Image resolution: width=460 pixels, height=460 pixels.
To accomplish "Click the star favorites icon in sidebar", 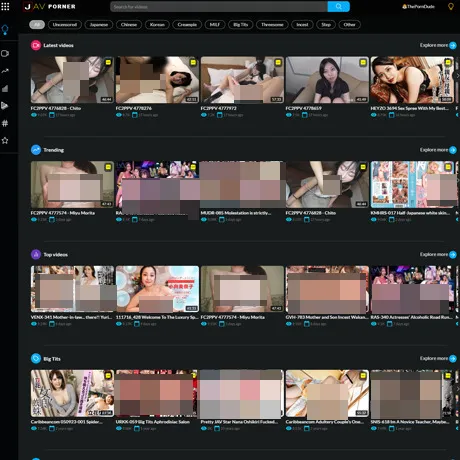I will pos(5,141).
